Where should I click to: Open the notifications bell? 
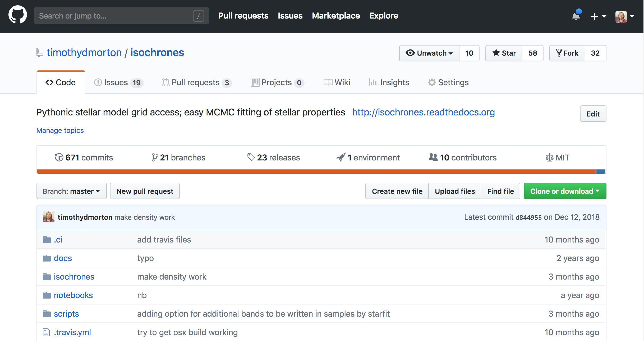[576, 16]
